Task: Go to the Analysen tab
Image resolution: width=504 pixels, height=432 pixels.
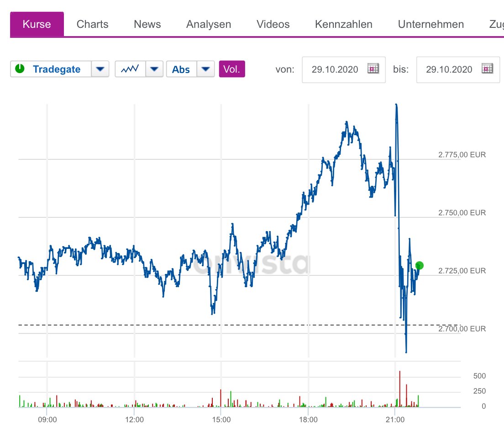Action: click(x=209, y=24)
